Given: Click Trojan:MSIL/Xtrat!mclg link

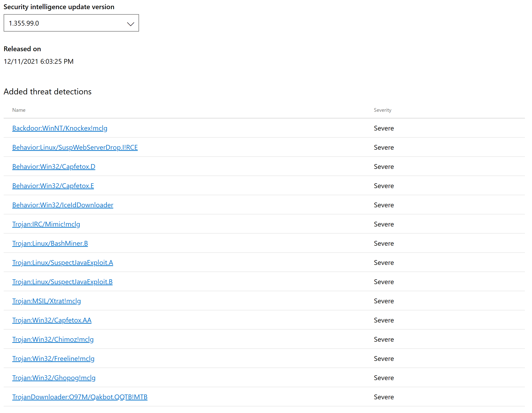Looking at the screenshot, I should (47, 301).
